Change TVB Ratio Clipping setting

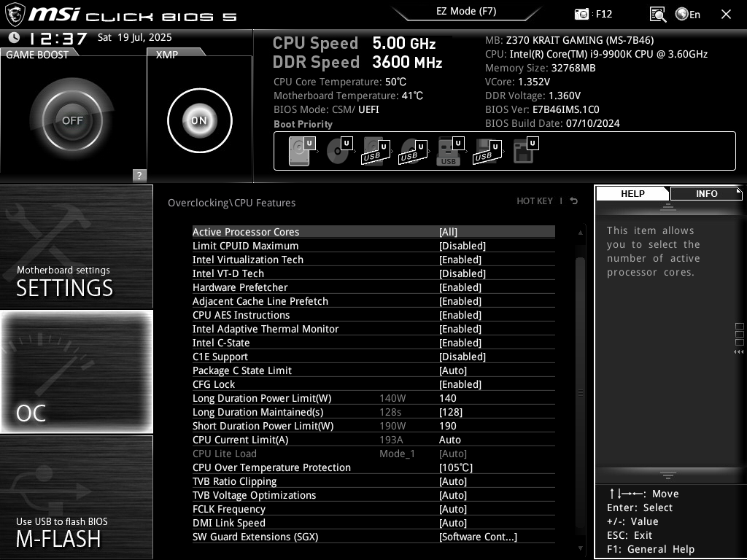click(373, 481)
